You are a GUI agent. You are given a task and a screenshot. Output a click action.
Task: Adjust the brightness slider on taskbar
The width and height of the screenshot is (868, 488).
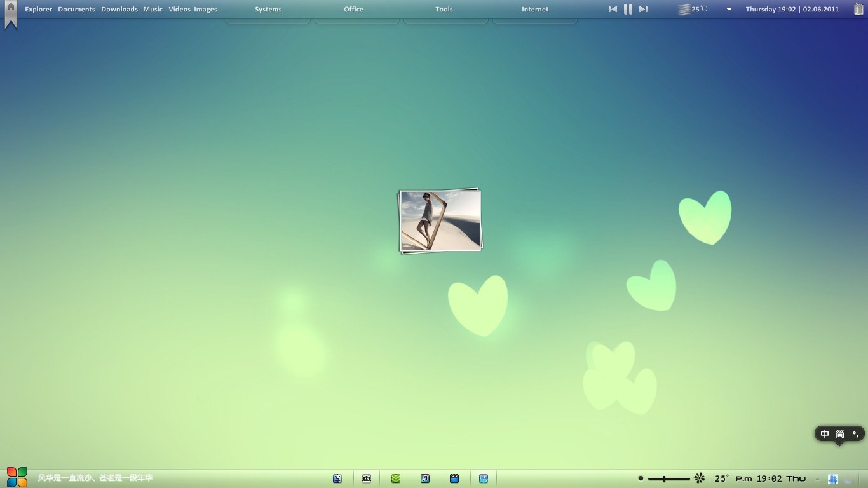tap(668, 478)
